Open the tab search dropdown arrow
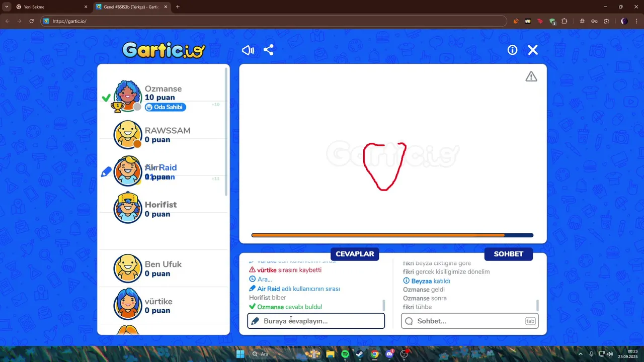 pos(6,7)
